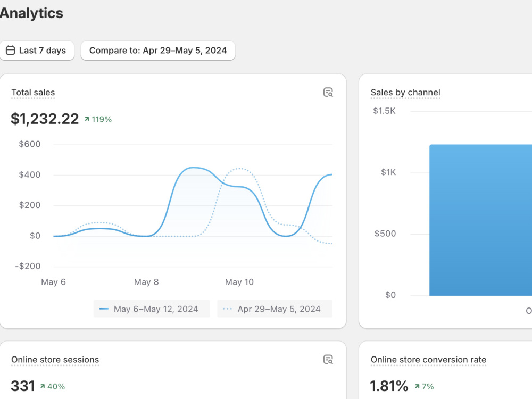Click the $400 y-axis label in Total sales

coord(29,174)
